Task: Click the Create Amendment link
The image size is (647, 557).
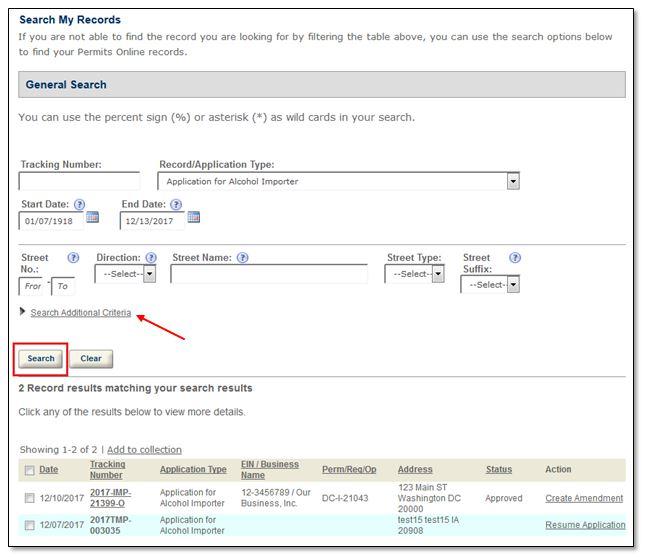Action: [x=583, y=498]
